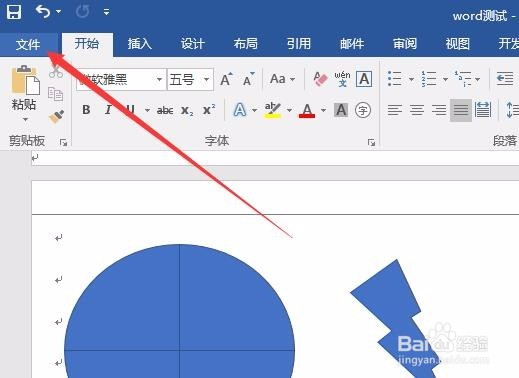Open the Multilevel List dropdown arrow

(x=477, y=79)
